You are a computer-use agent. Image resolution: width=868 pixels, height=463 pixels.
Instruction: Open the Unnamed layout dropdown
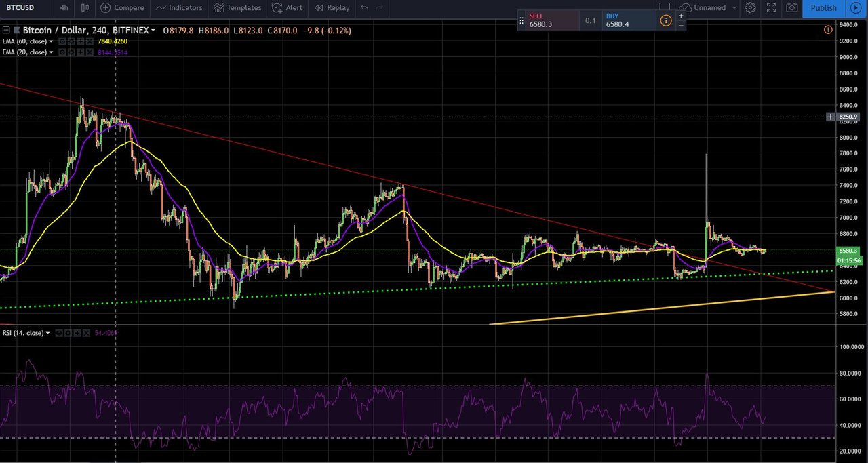[709, 7]
